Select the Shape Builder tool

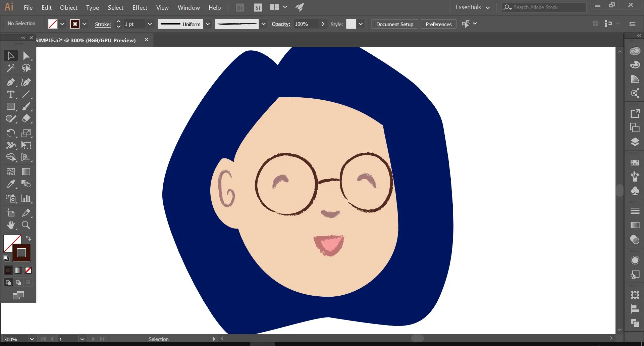[x=11, y=157]
